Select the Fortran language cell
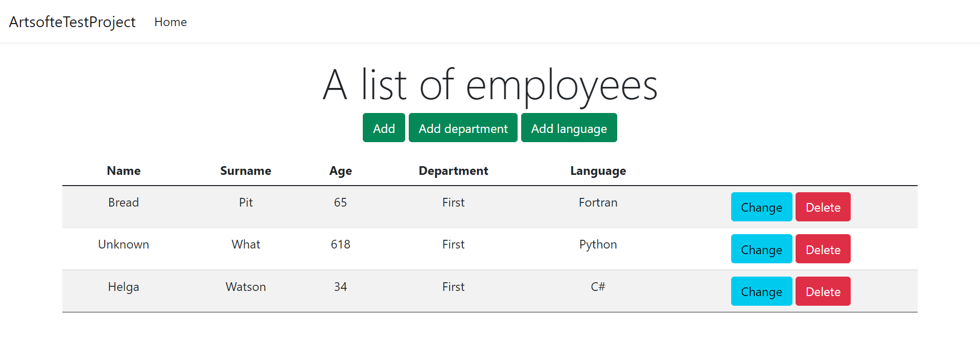Image resolution: width=980 pixels, height=340 pixels. click(598, 202)
